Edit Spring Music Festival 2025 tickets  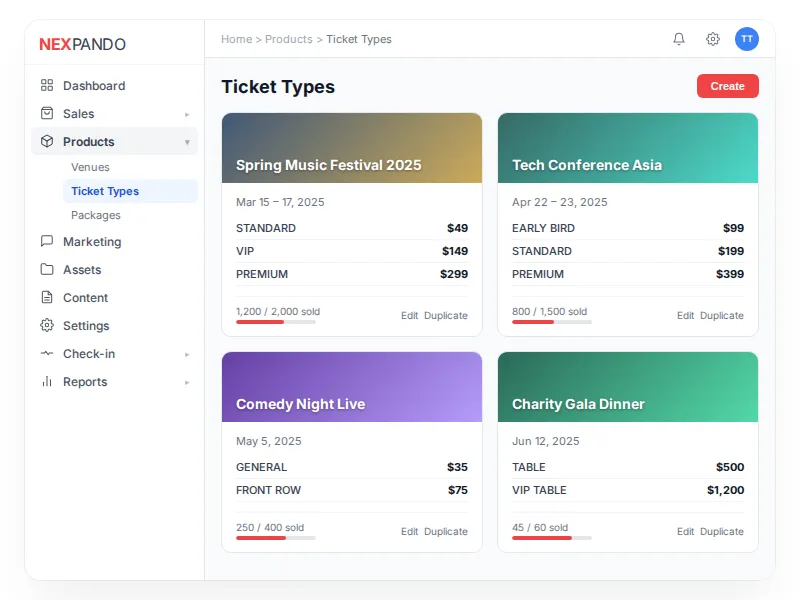pyautogui.click(x=409, y=315)
